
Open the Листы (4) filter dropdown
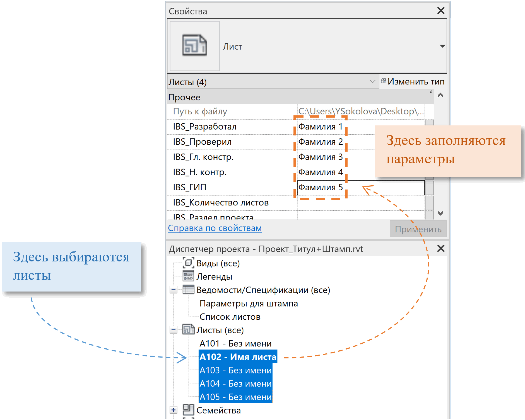pos(273,82)
